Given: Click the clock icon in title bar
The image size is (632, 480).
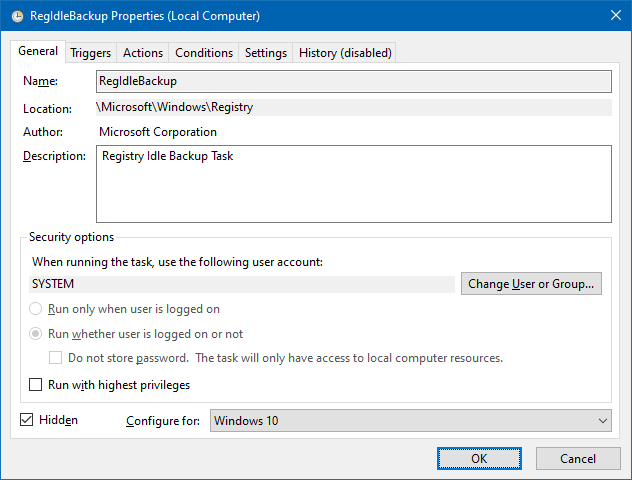Looking at the screenshot, I should point(16,15).
